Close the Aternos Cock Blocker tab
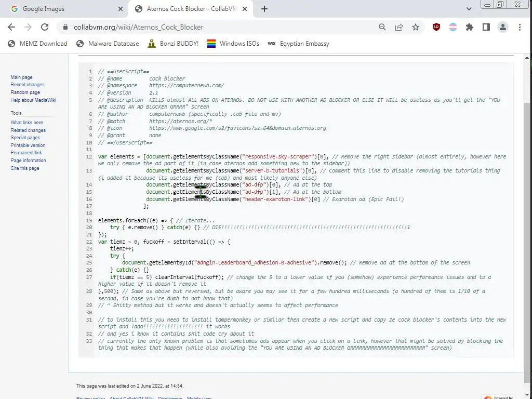The image size is (532, 399). coord(245,9)
